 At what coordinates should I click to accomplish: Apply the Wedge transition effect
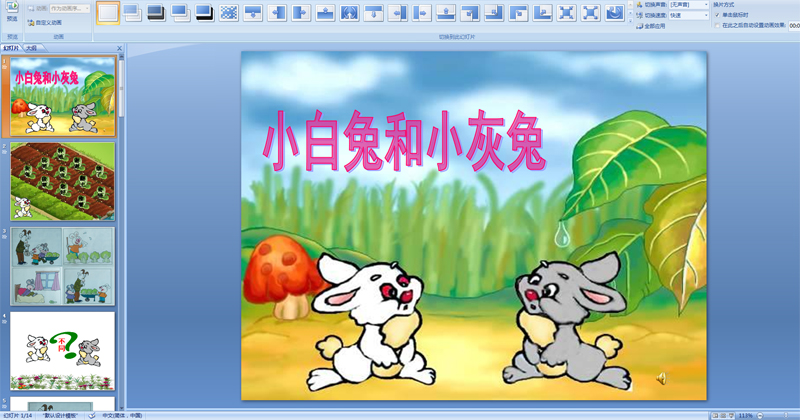349,13
